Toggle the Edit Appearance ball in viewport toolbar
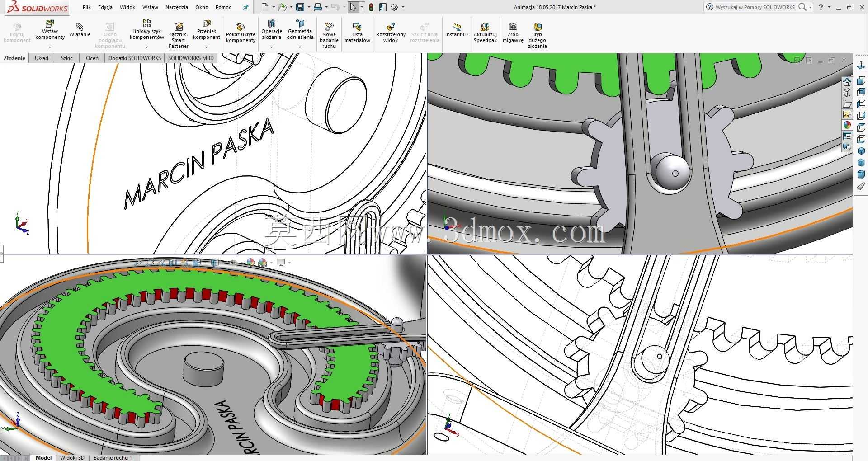 [x=251, y=262]
